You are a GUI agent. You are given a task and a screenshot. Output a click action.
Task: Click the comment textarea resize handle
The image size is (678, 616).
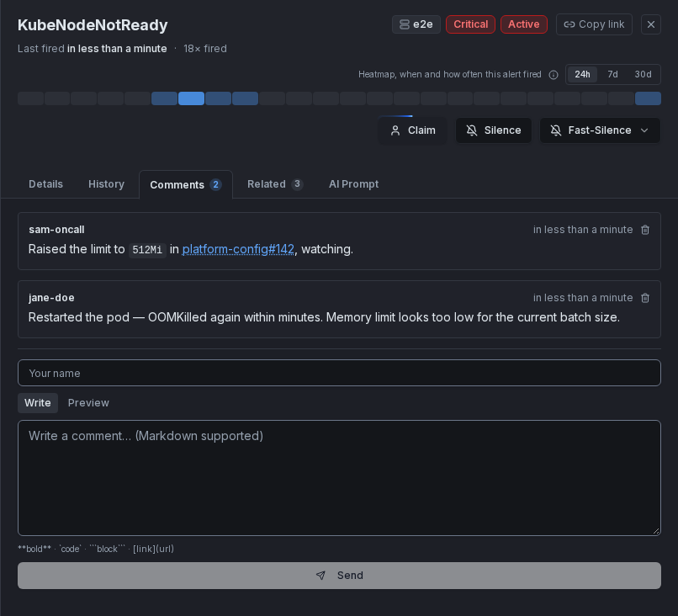click(x=656, y=531)
